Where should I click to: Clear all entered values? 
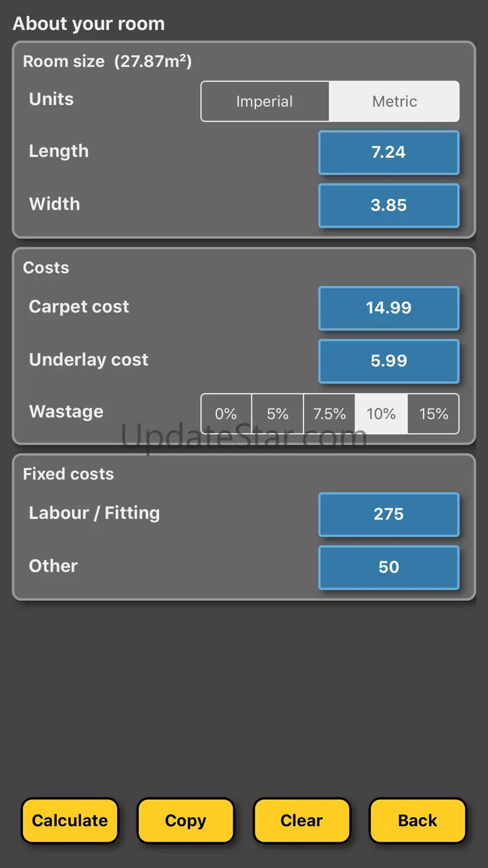coord(302,820)
